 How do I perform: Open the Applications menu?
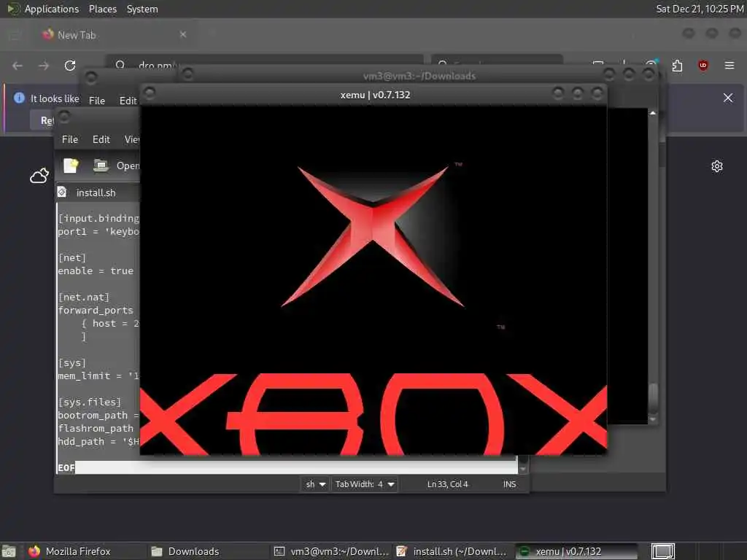43,9
